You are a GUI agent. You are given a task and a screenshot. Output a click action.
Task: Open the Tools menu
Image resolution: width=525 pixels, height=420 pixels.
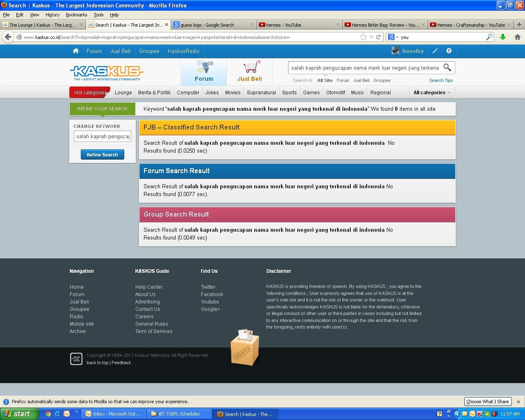point(98,15)
